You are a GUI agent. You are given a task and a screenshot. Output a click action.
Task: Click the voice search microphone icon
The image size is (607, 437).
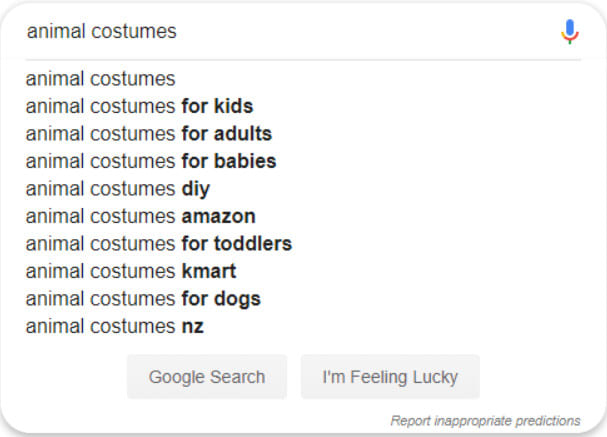pyautogui.click(x=570, y=31)
